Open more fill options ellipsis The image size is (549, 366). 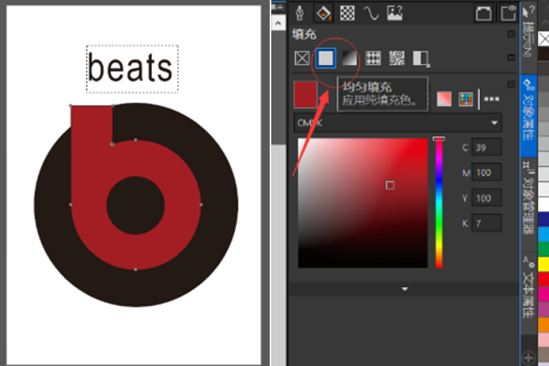pyautogui.click(x=492, y=99)
